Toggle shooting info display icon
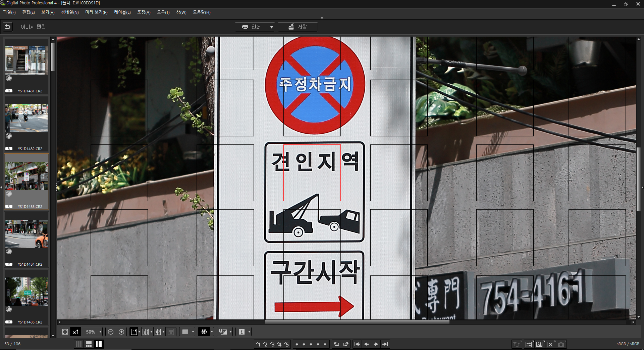644x350 pixels. point(241,332)
